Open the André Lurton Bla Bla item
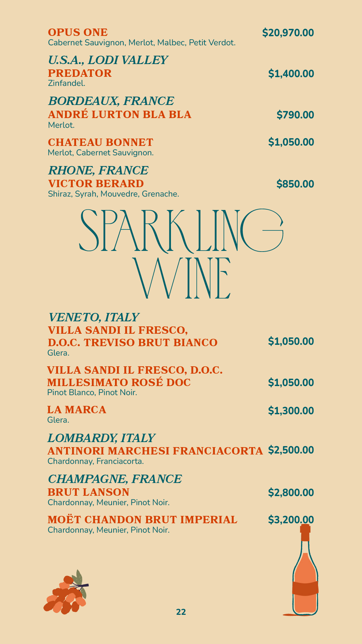The image size is (362, 644). [x=120, y=115]
